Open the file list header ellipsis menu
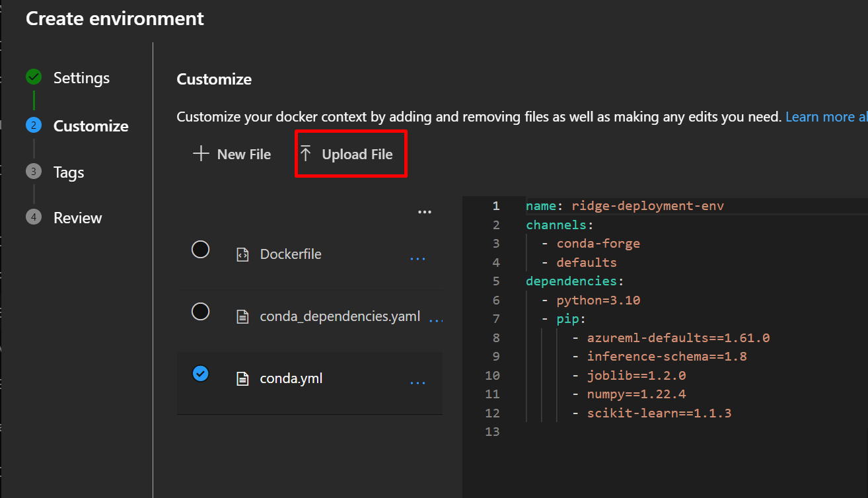Image resolution: width=868 pixels, height=498 pixels. tap(425, 212)
